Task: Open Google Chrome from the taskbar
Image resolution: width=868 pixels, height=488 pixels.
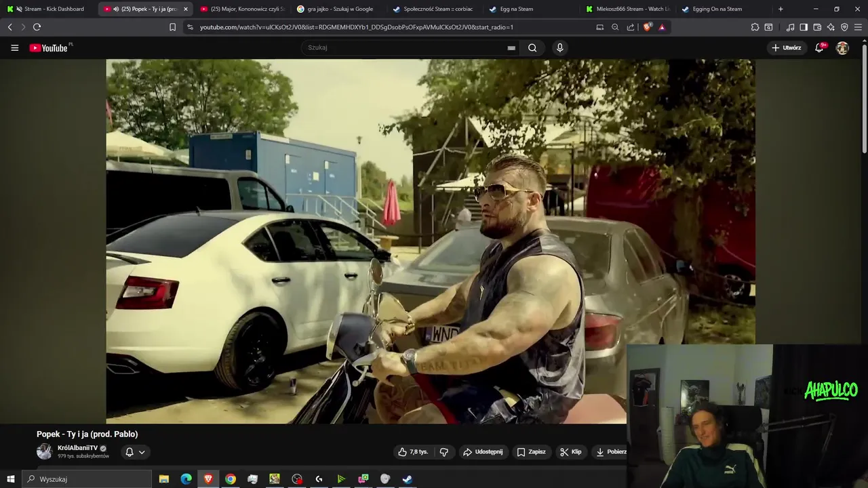Action: coord(231,479)
